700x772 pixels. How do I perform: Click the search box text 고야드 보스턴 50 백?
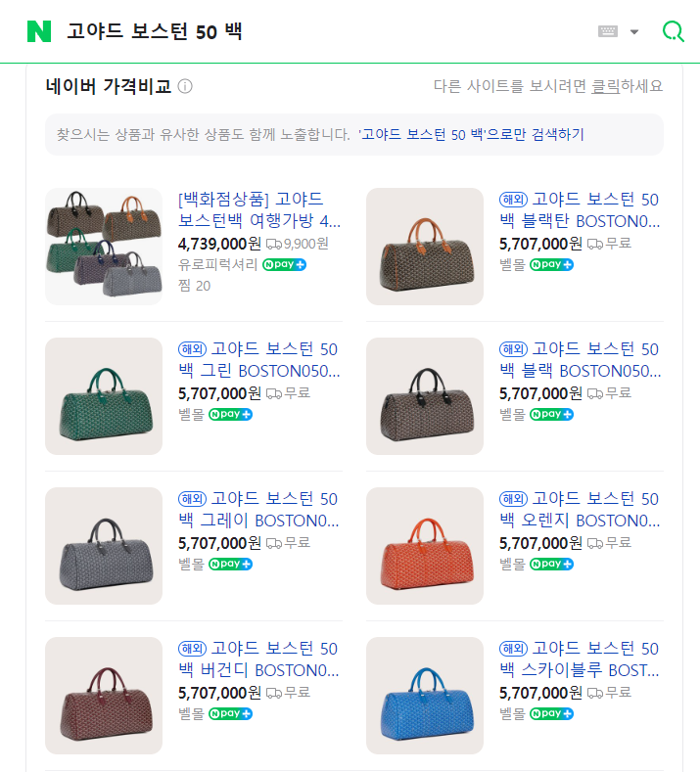point(155,31)
